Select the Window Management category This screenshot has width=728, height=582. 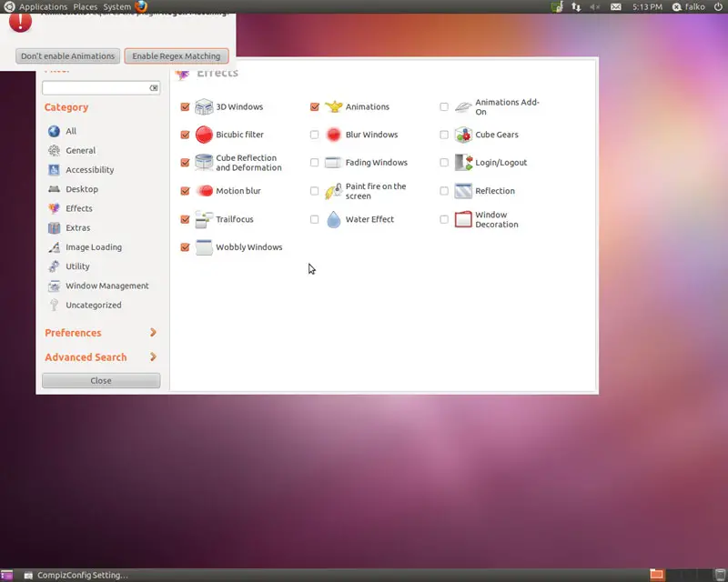pyautogui.click(x=106, y=286)
